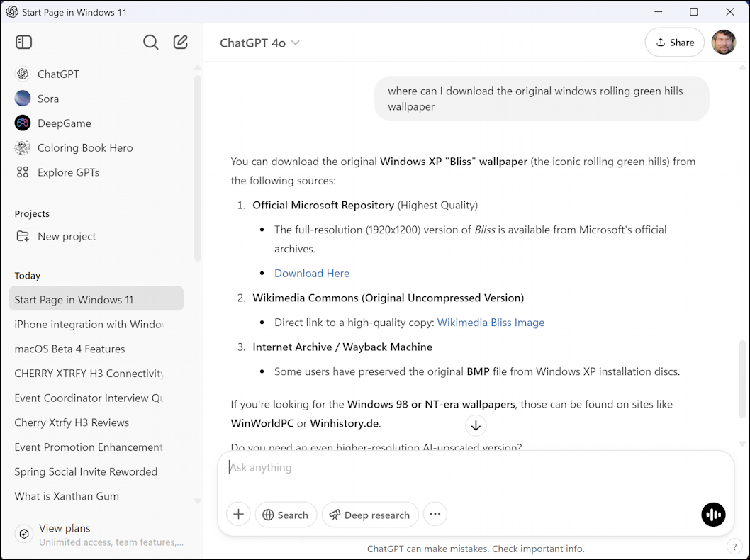
Task: Click the View plans icon
Action: (24, 534)
